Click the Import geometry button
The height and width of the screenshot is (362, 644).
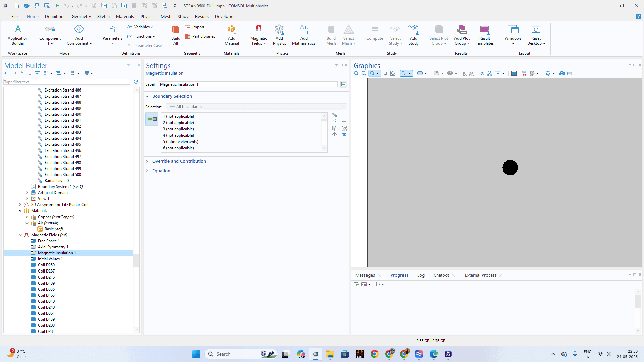click(195, 27)
